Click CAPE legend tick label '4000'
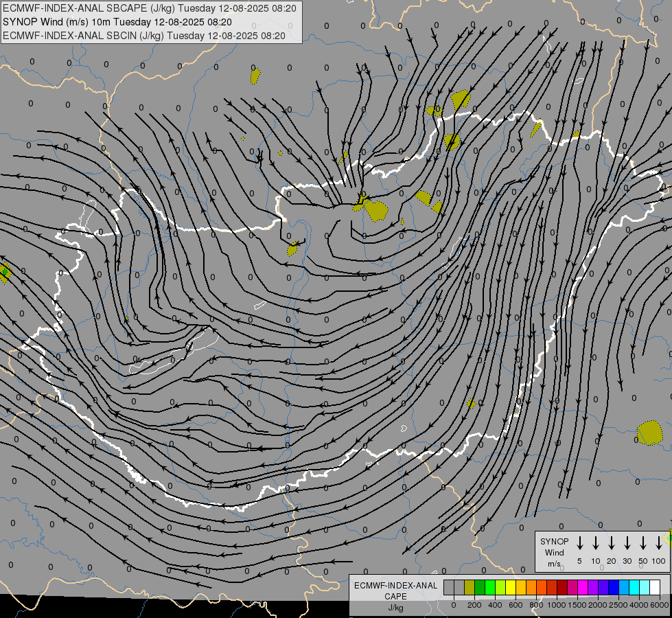Viewport: 672px width, 618px height. tap(639, 605)
